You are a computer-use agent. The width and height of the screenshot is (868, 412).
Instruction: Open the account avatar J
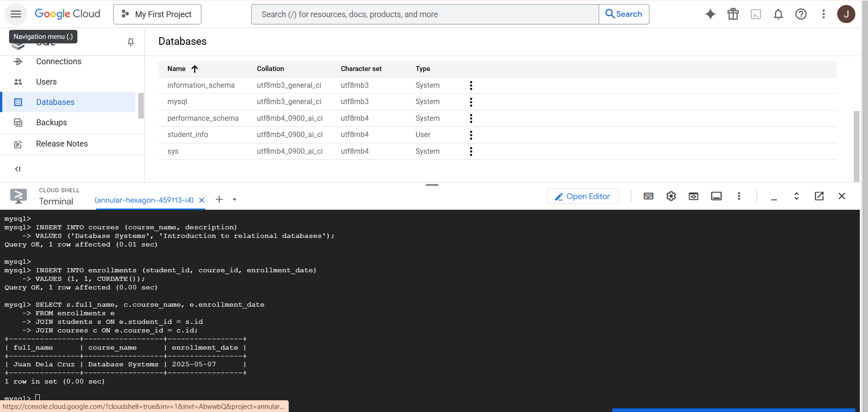point(846,14)
